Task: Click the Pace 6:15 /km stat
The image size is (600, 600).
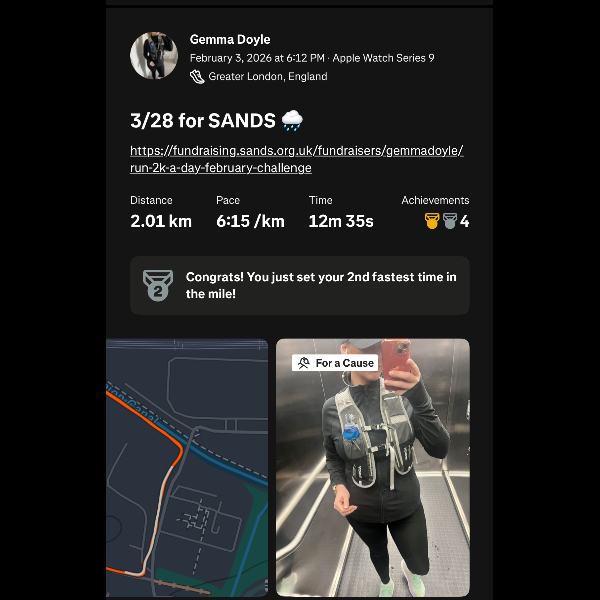Action: tap(250, 212)
